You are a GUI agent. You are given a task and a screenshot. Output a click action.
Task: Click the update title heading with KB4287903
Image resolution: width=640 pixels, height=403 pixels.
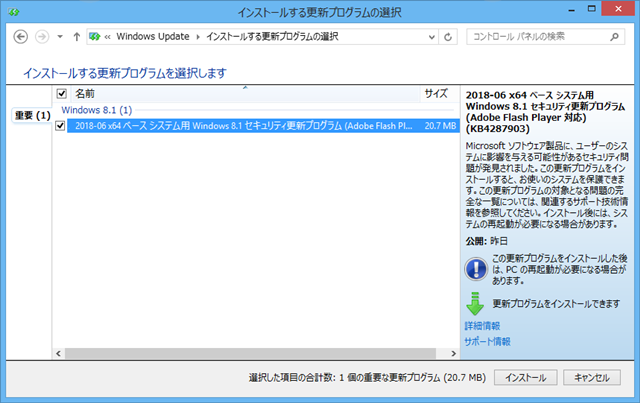pos(545,112)
